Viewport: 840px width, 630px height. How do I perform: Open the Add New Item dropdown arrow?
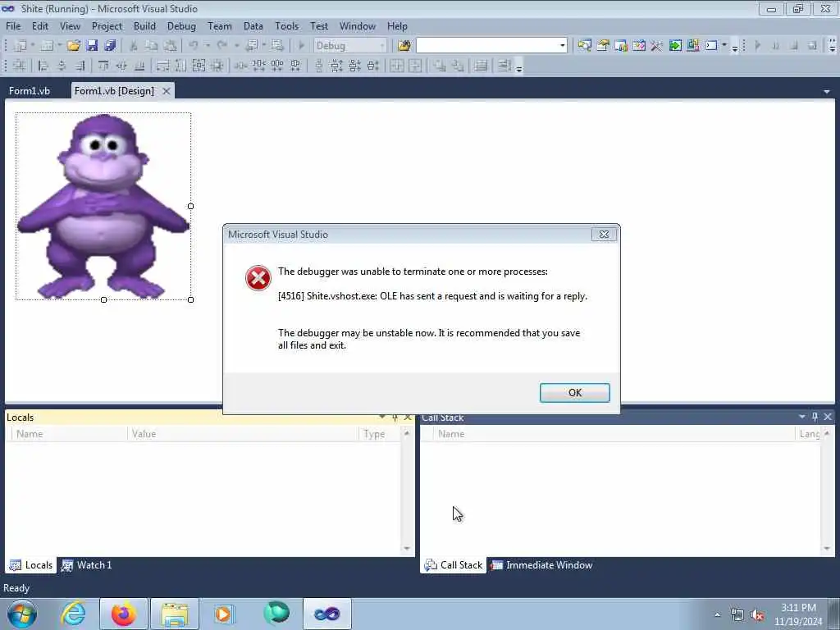click(59, 46)
